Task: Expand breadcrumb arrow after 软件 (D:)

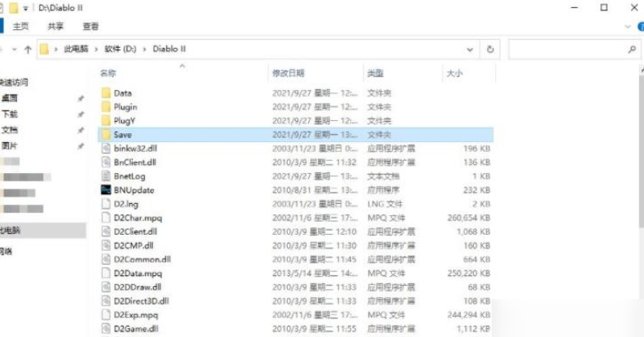Action: coord(145,50)
